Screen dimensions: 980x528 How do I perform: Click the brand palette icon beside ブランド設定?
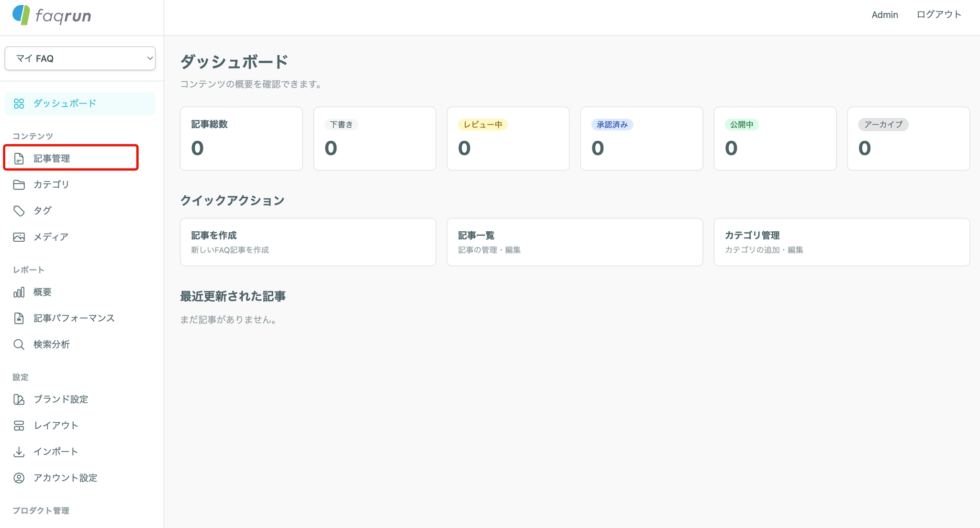pos(19,399)
